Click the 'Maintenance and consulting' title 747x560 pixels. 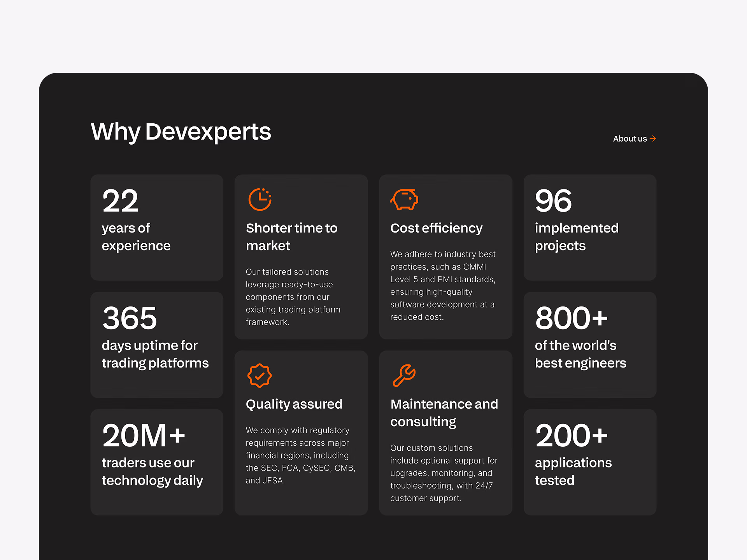pyautogui.click(x=444, y=413)
